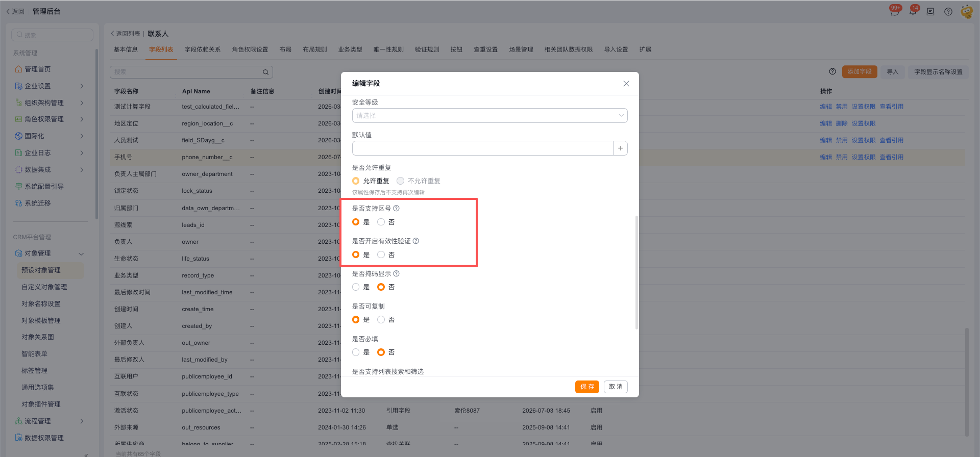Open the help question mark in top bar
980x457 pixels.
point(948,12)
